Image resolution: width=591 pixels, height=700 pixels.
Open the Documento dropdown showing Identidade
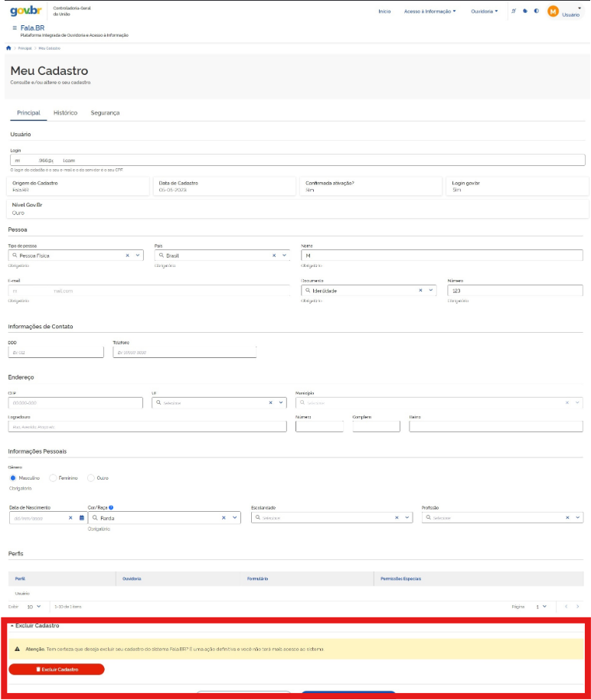430,291
